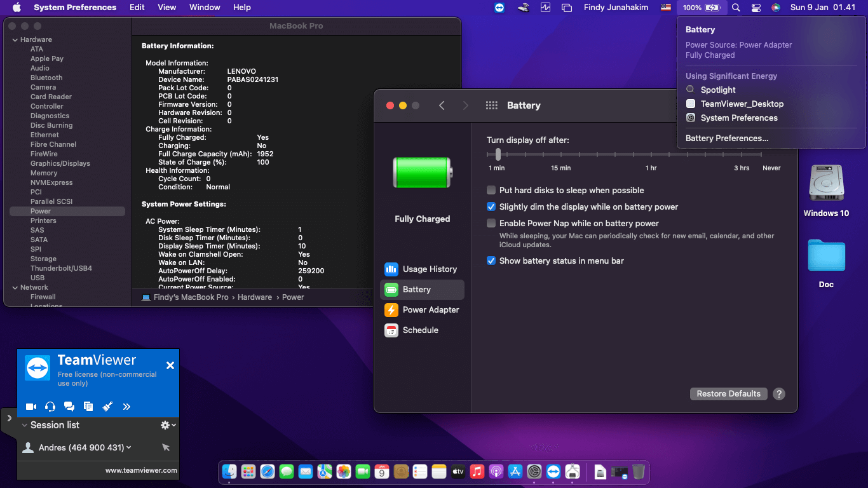This screenshot has height=488, width=868.
Task: Open the View menu
Action: (x=167, y=8)
